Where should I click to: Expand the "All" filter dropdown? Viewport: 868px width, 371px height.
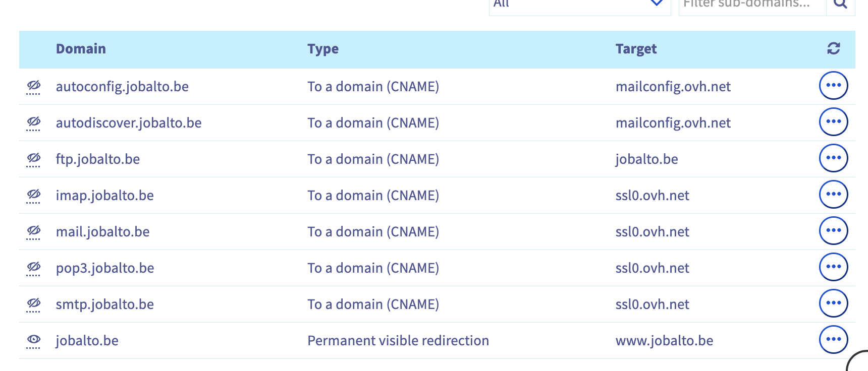coord(579,5)
